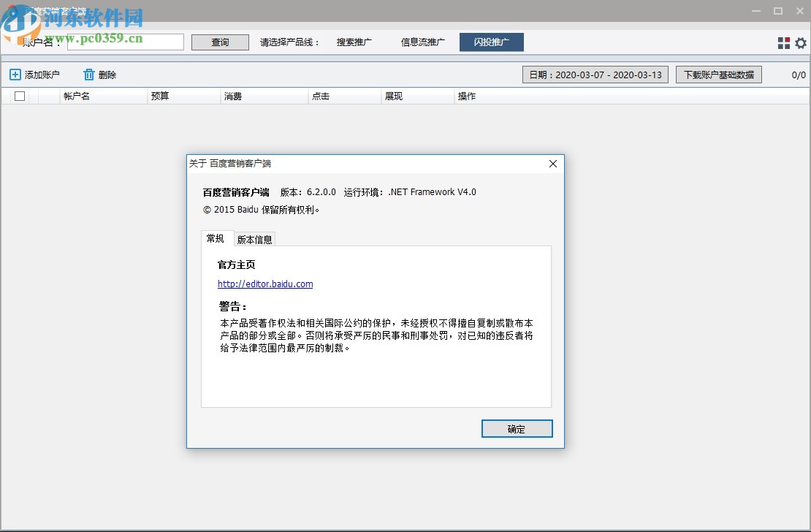This screenshot has height=532, width=811.
Task: Toggle the select-all checkbox in the table header
Action: (19, 95)
